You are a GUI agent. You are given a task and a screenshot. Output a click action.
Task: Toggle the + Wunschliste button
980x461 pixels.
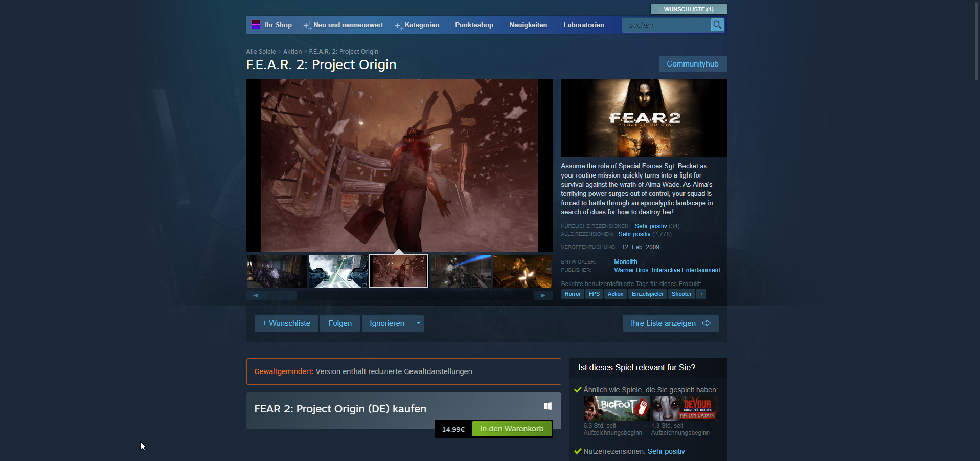pyautogui.click(x=286, y=323)
